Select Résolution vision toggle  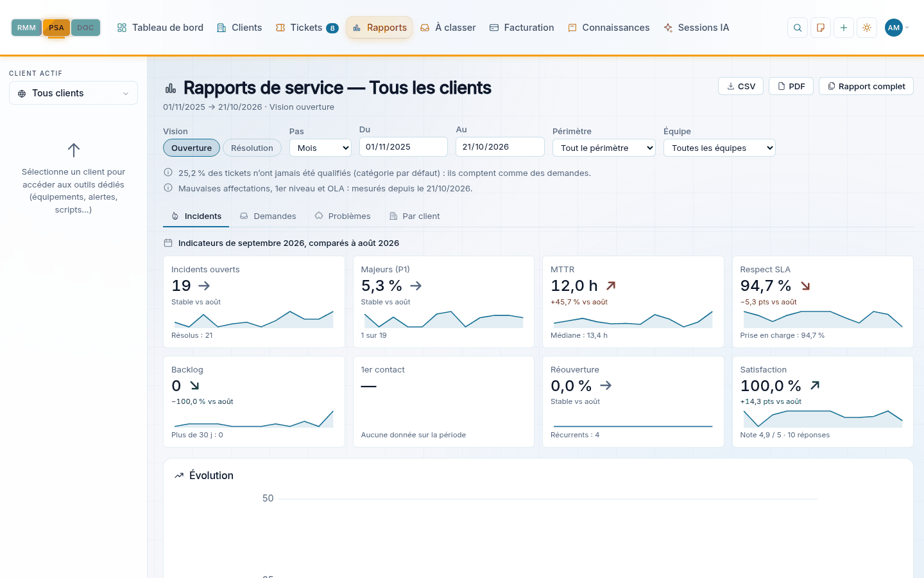tap(252, 148)
